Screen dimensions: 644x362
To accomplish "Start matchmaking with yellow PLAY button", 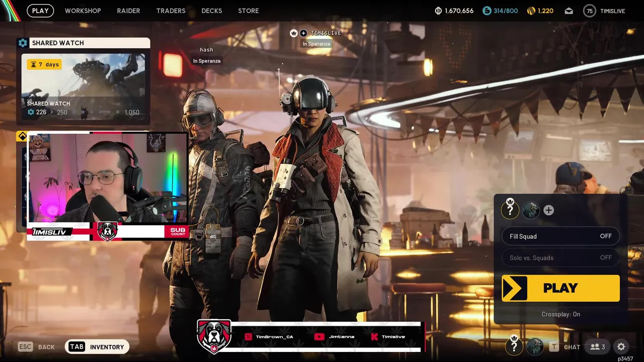I will (x=560, y=288).
